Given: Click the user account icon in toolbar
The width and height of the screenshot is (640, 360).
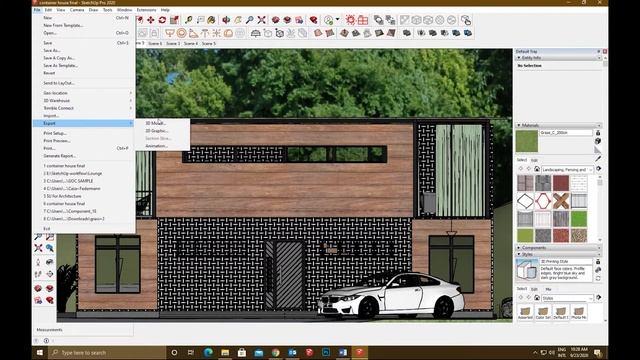Looking at the screenshot, I should pos(329,20).
